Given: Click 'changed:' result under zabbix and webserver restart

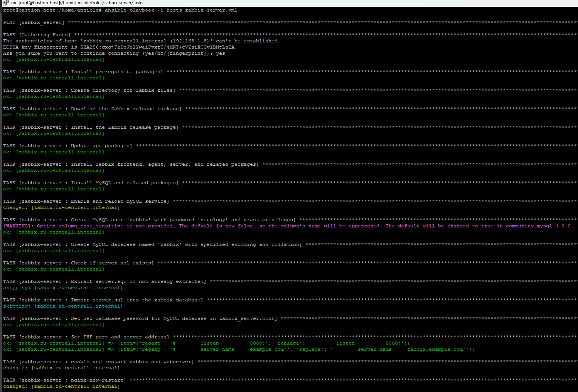Looking at the screenshot, I should [x=62, y=368].
